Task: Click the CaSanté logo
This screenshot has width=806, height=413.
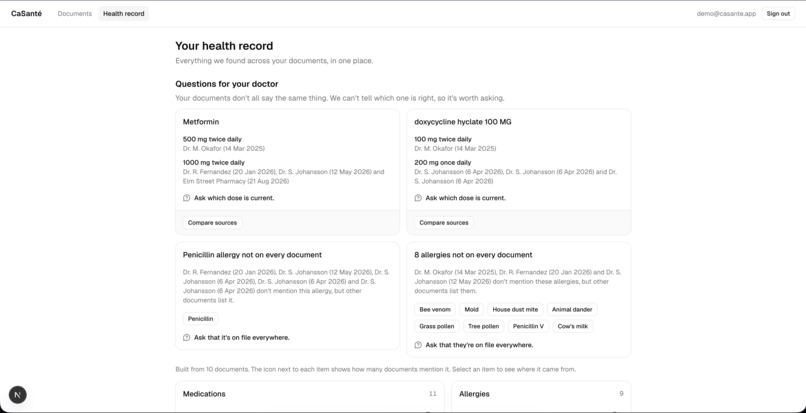Action: coord(26,14)
